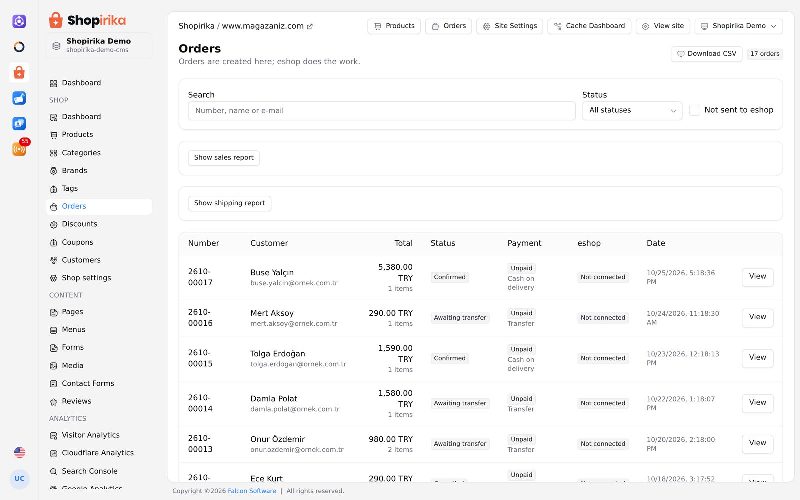Click the Shopirika logo

[x=87, y=20]
